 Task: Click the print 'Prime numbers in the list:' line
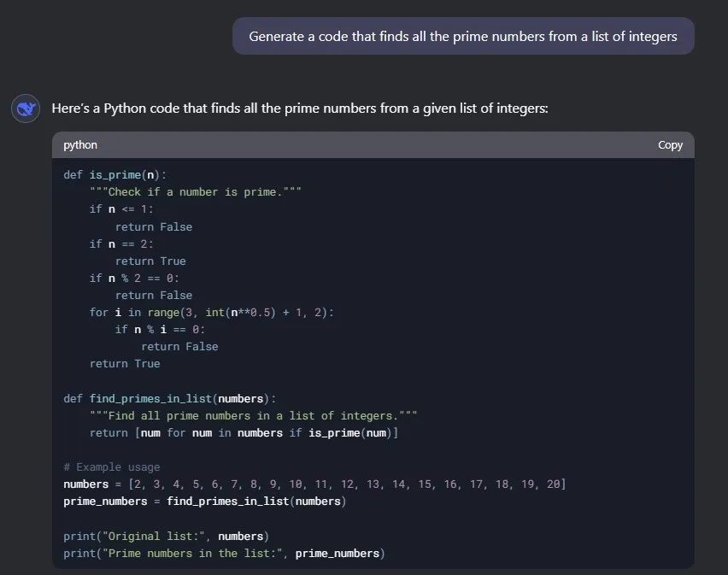[x=224, y=554]
